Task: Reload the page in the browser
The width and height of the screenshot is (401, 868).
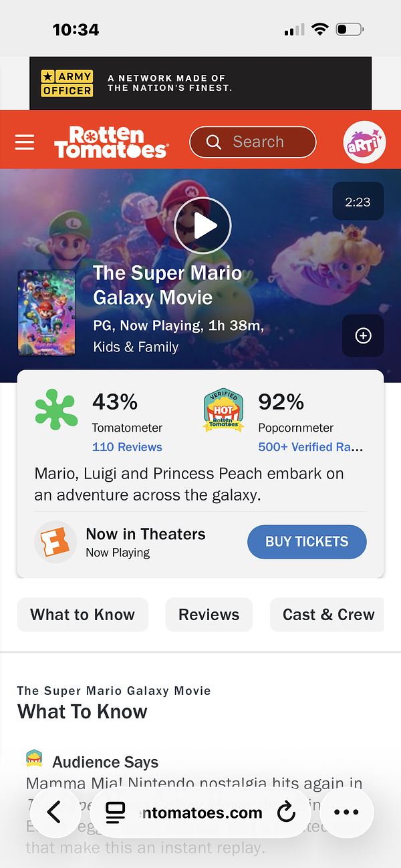Action: (286, 813)
